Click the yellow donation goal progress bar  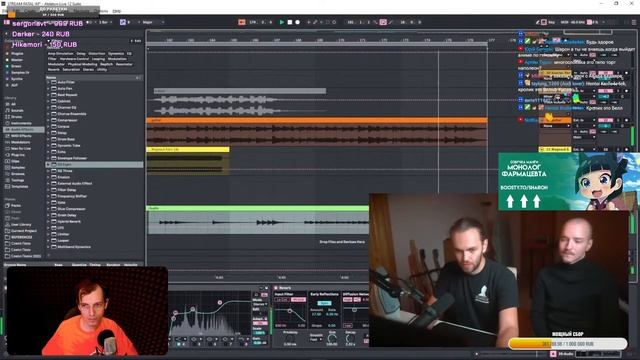pos(567,344)
